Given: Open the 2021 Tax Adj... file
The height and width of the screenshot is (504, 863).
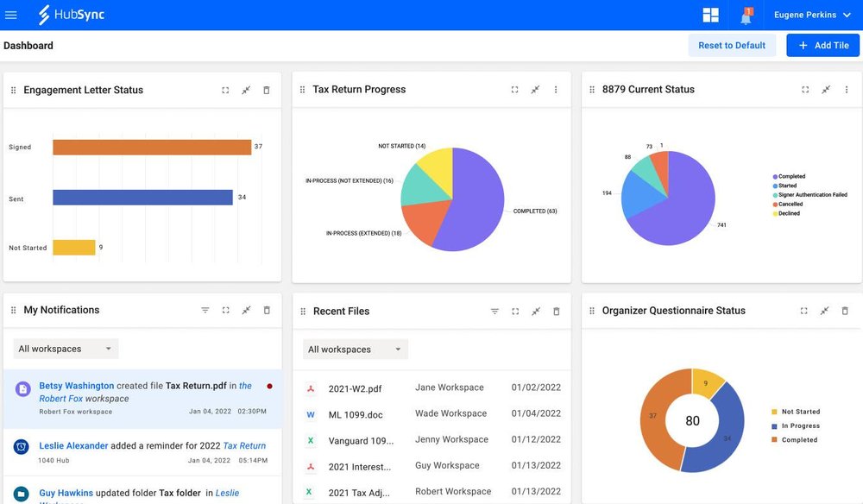Looking at the screenshot, I should click(359, 493).
